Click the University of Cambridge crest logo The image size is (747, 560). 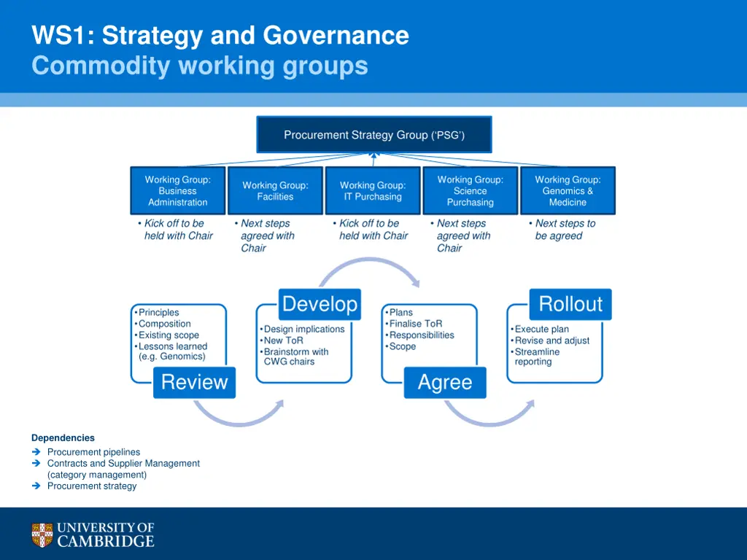(42, 534)
